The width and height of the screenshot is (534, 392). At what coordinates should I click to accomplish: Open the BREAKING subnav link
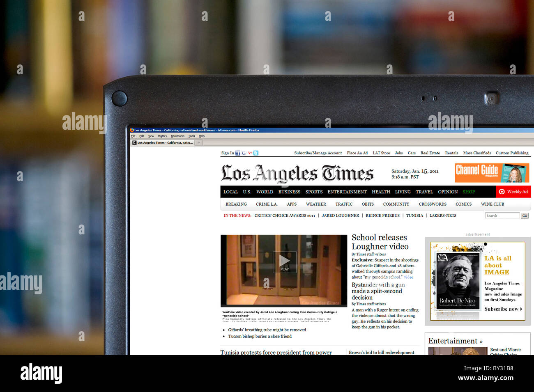coord(236,204)
